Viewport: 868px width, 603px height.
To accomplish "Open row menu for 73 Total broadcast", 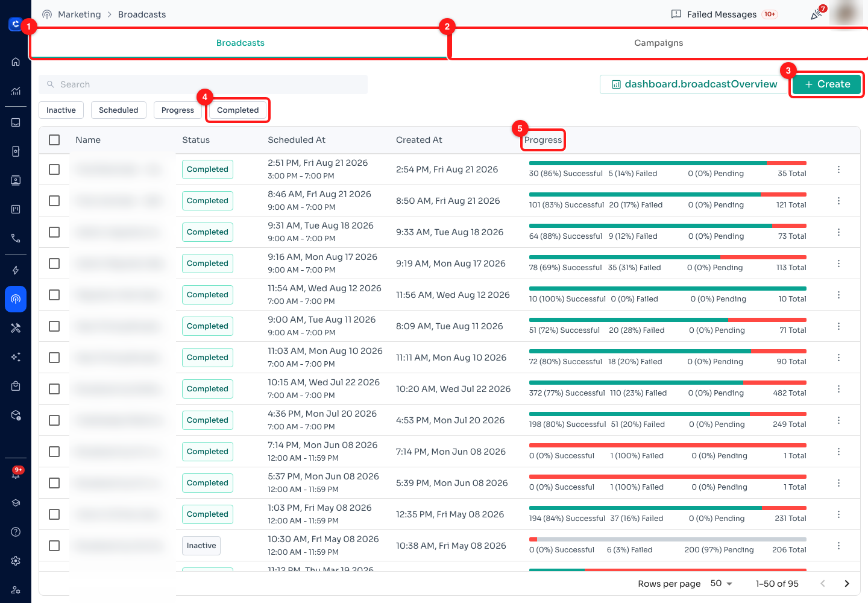I will (838, 232).
